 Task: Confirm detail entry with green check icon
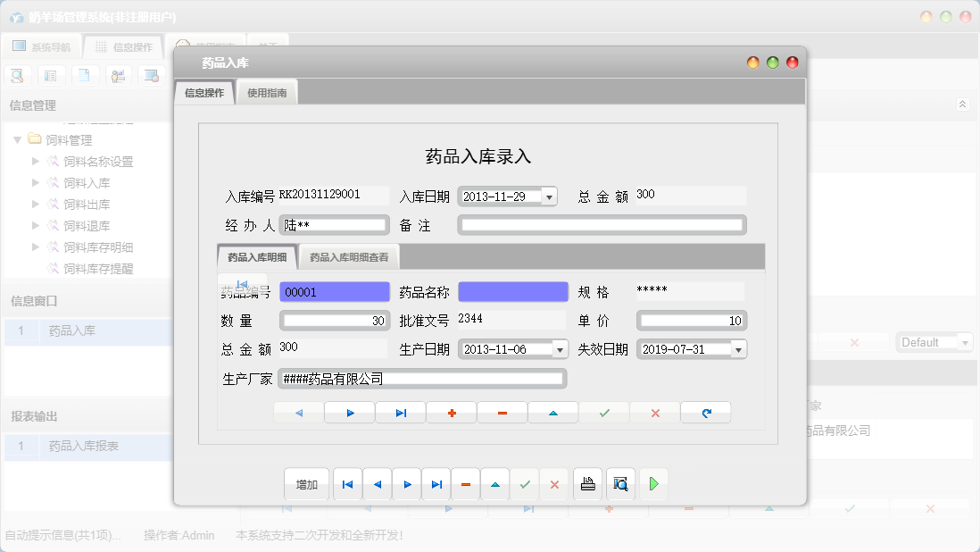(x=603, y=412)
